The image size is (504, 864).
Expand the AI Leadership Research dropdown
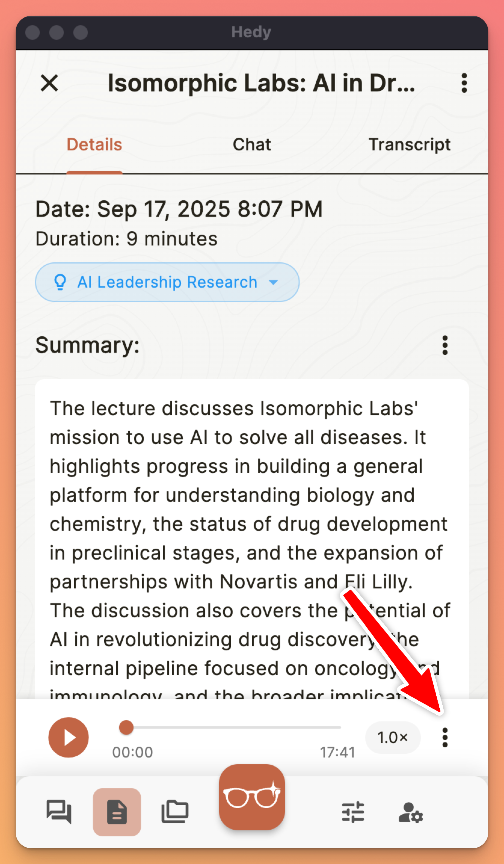pyautogui.click(x=167, y=282)
